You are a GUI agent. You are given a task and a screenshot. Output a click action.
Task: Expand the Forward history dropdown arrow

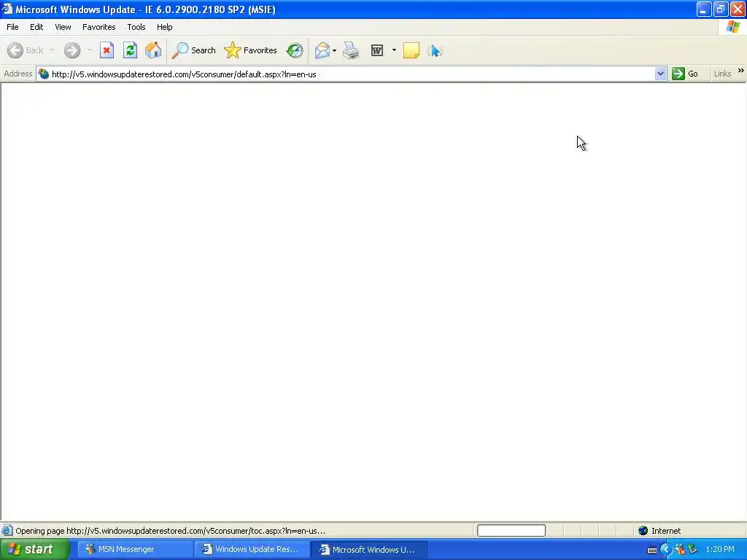click(x=89, y=50)
